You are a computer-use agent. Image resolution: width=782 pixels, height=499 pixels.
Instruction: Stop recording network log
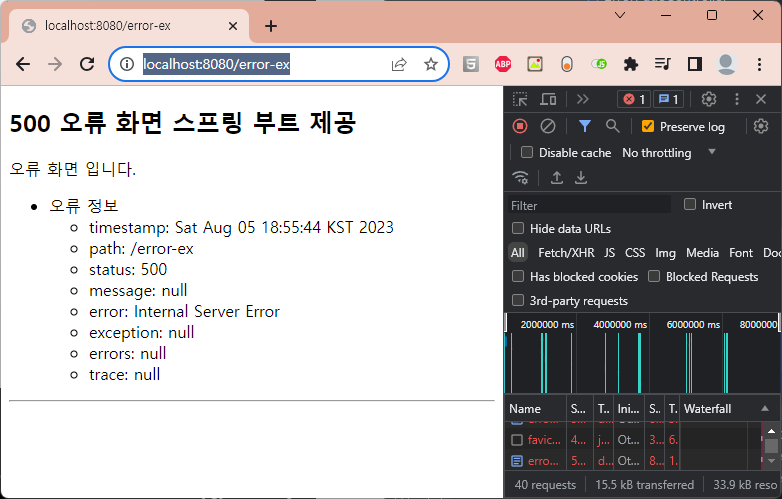(520, 127)
